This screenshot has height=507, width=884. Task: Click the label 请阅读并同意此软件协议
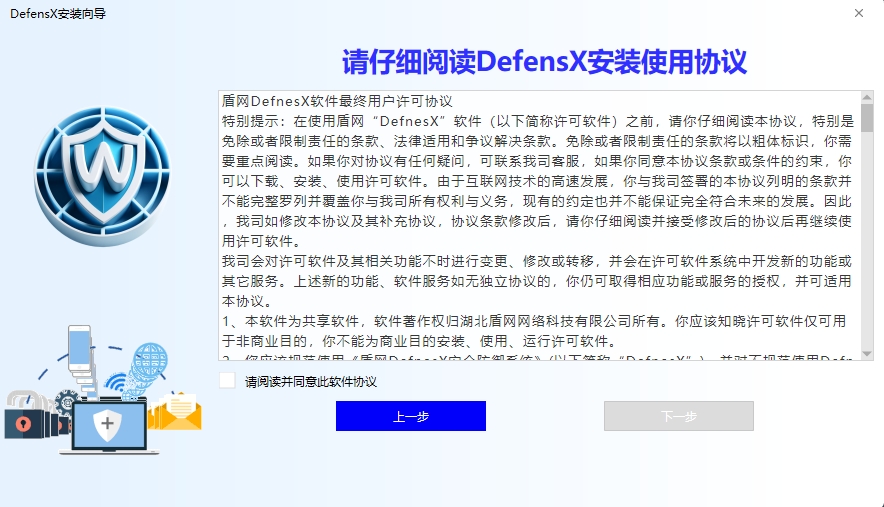311,382
